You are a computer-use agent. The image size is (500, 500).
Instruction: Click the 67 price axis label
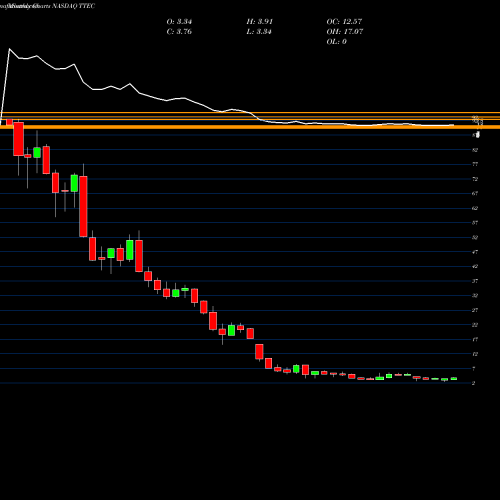[475, 194]
